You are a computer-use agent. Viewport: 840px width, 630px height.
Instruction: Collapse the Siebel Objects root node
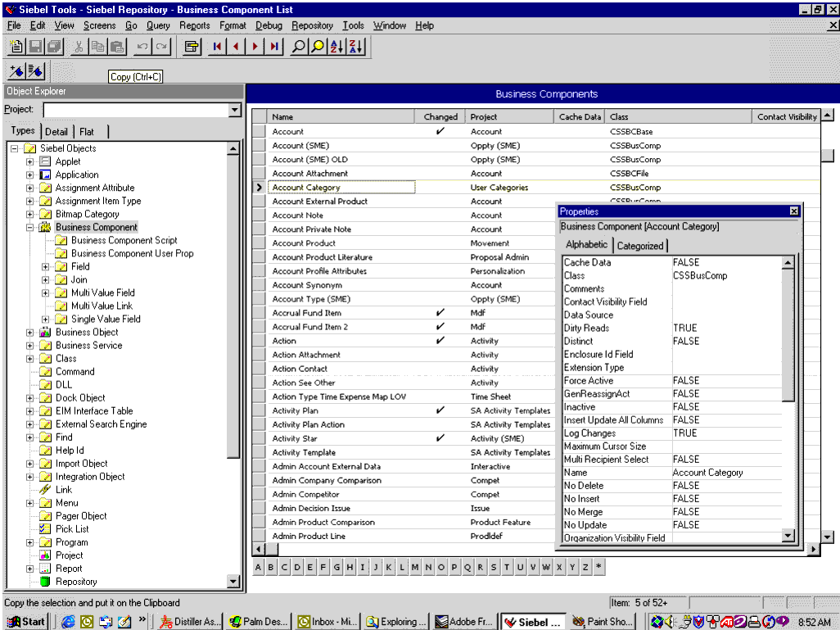point(15,148)
